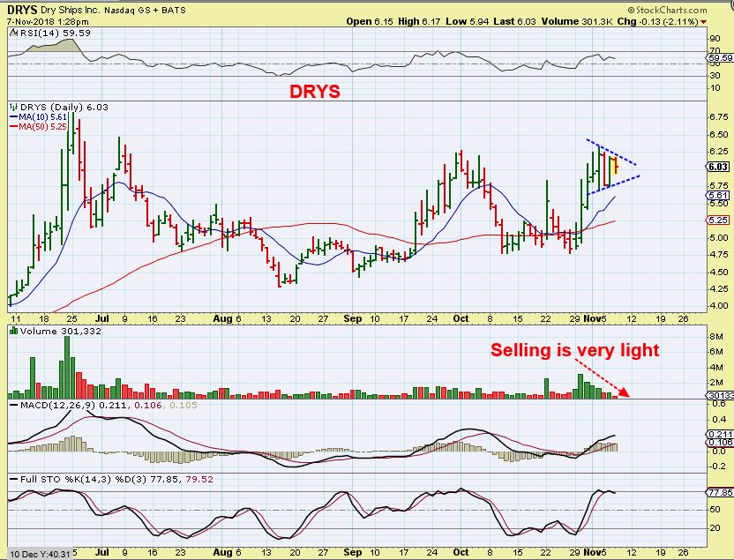Select the DRYS ticker symbol in header
The height and width of the screenshot is (560, 734).
(22, 10)
